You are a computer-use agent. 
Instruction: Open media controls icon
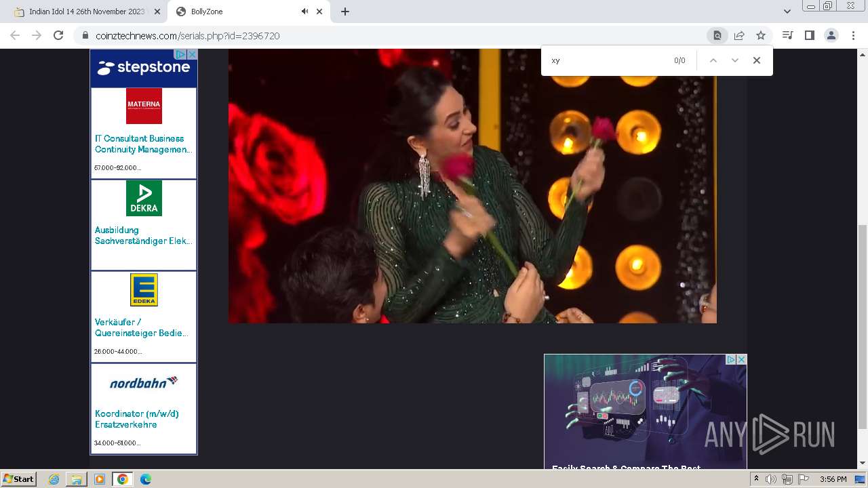click(x=787, y=35)
